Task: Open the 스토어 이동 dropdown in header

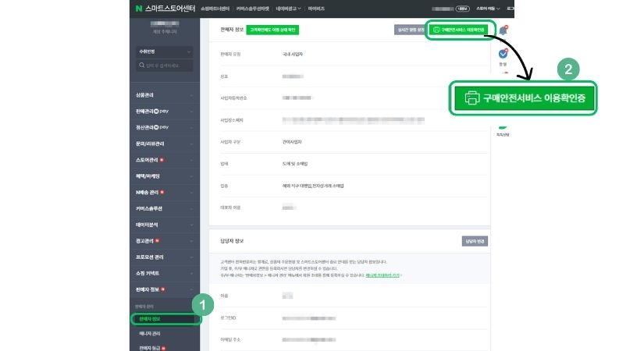Action: click(x=488, y=9)
